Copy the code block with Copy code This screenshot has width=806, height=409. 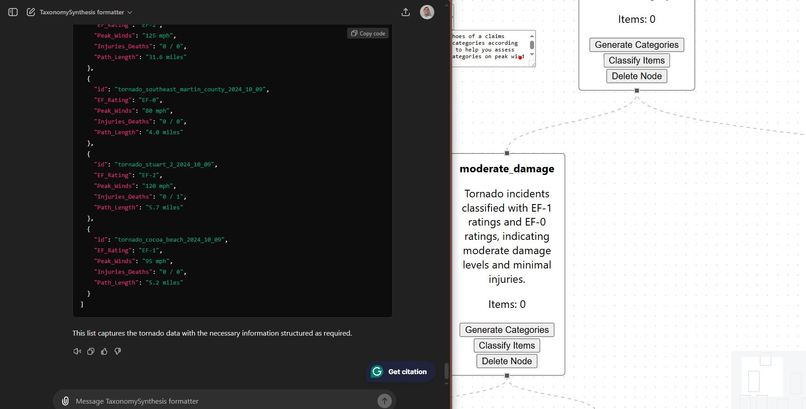pos(368,33)
